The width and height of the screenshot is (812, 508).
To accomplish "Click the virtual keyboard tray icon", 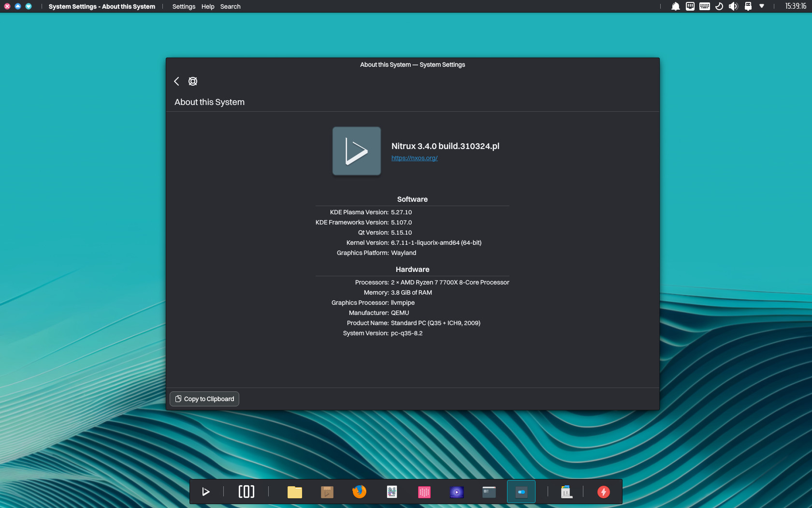I will point(705,6).
